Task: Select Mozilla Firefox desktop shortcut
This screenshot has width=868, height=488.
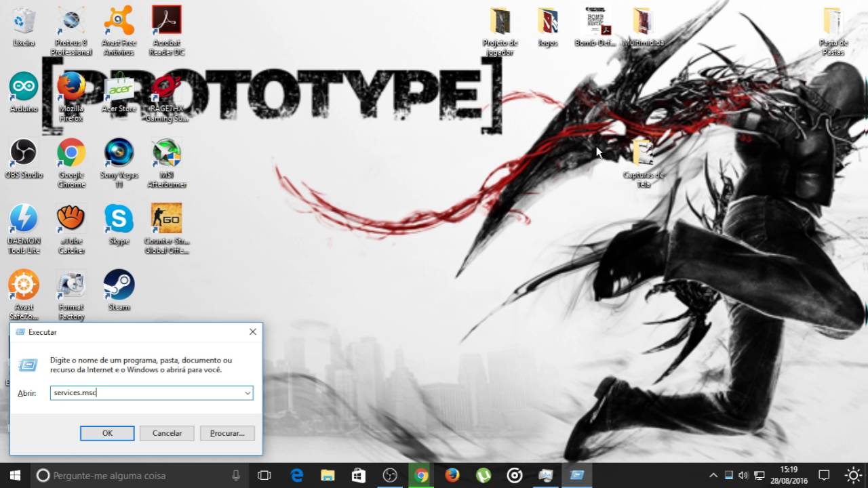Action: 71,97
